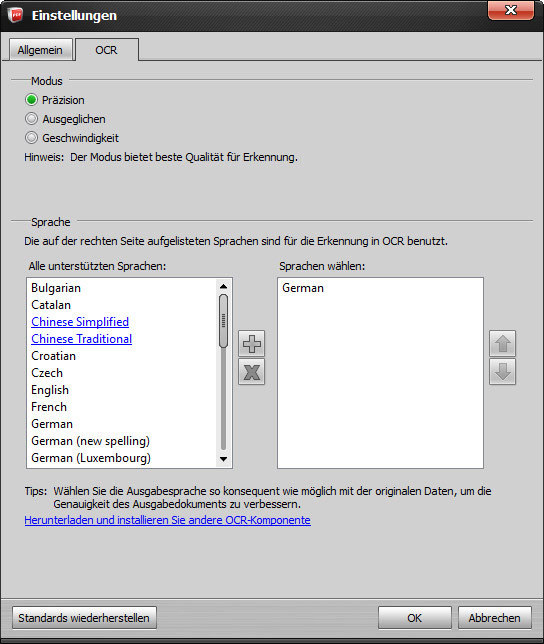Click the Chinese Simplified language link
Viewport: 544px width, 644px height.
(x=80, y=322)
